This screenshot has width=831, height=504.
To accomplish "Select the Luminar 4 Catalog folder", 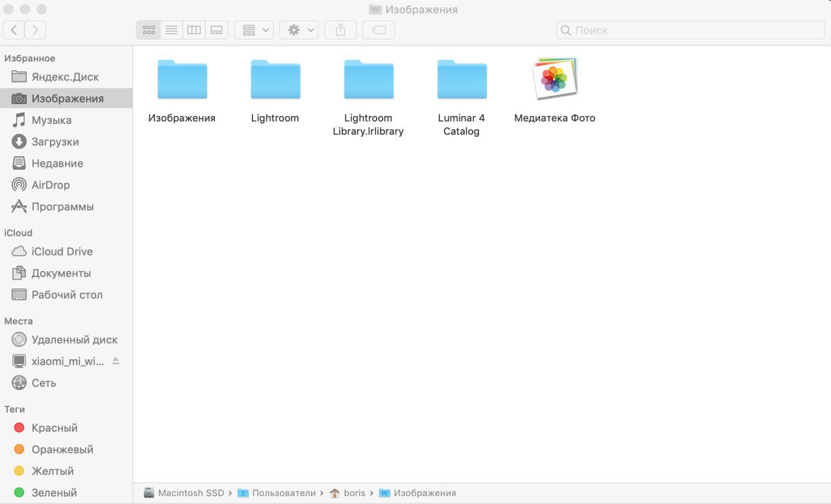I will (462, 79).
